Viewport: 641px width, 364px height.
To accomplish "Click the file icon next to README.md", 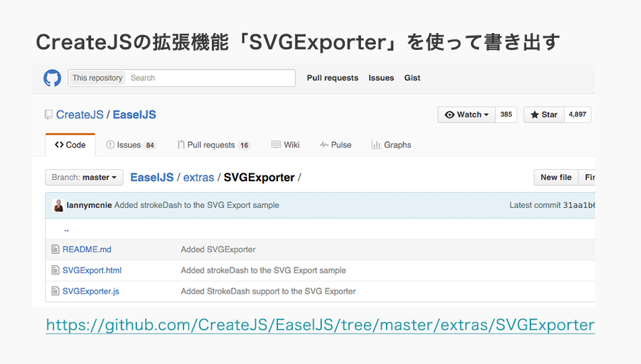I will click(x=56, y=249).
